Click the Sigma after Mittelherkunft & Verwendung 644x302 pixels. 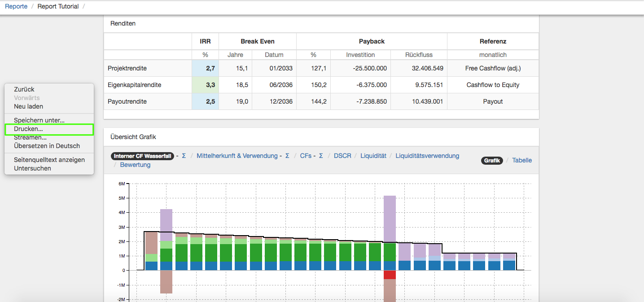(287, 156)
